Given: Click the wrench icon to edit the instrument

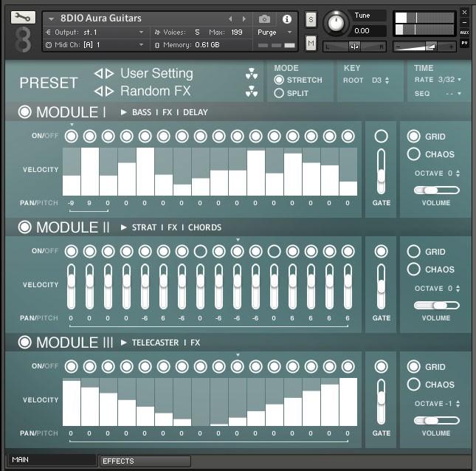Looking at the screenshot, I should pyautogui.click(x=24, y=18).
